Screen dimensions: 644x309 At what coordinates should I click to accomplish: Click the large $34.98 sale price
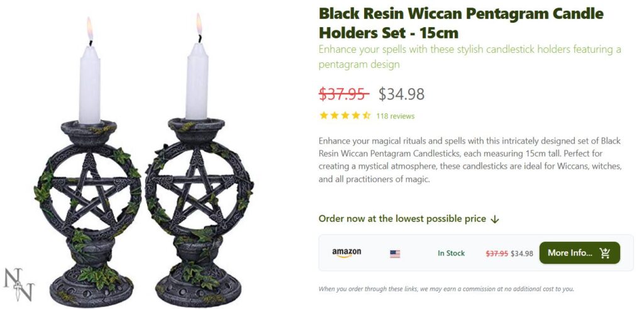coord(401,94)
